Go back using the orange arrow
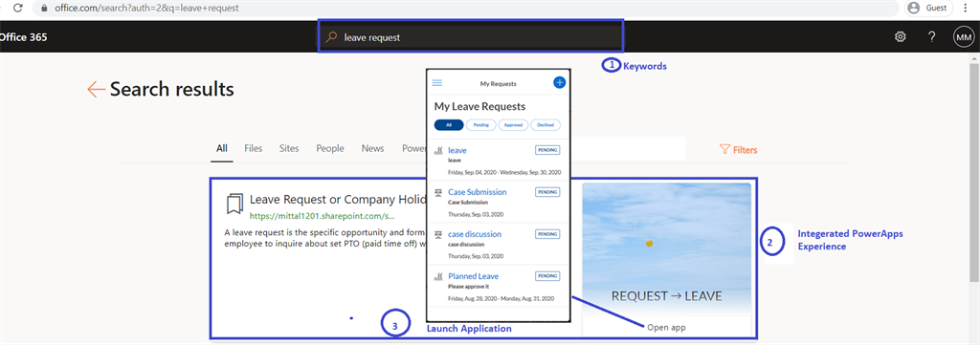Viewport: 980px width, 345px height. (97, 89)
